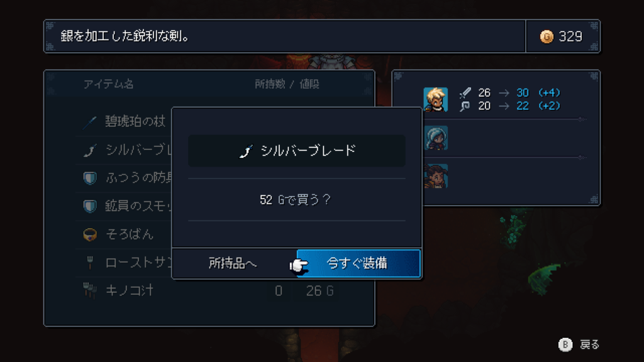Click the シルバーブレード blade icon in list
644x362 pixels.
pyautogui.click(x=89, y=150)
